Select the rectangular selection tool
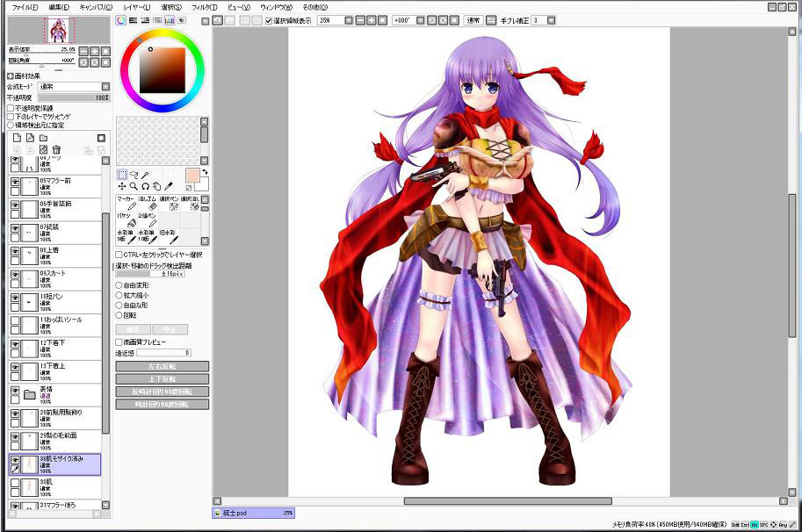 click(x=122, y=175)
